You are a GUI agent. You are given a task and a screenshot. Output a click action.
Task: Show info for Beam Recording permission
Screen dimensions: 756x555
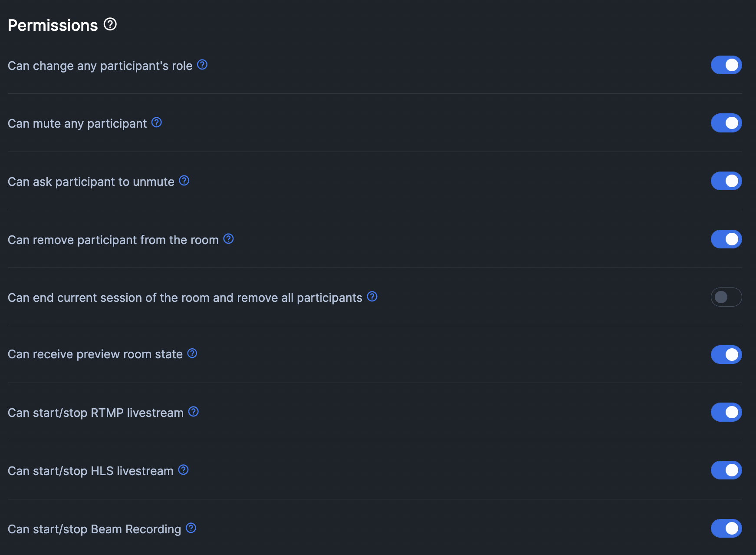pos(191,528)
